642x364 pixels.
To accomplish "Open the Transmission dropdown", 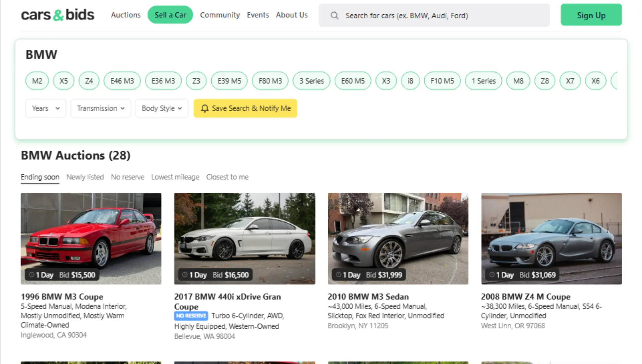I will click(x=101, y=108).
